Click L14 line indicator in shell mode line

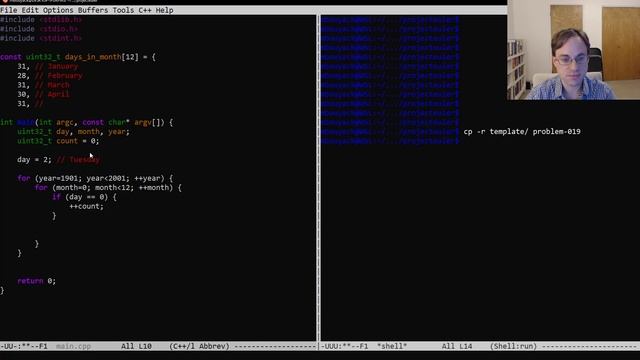(x=465, y=346)
